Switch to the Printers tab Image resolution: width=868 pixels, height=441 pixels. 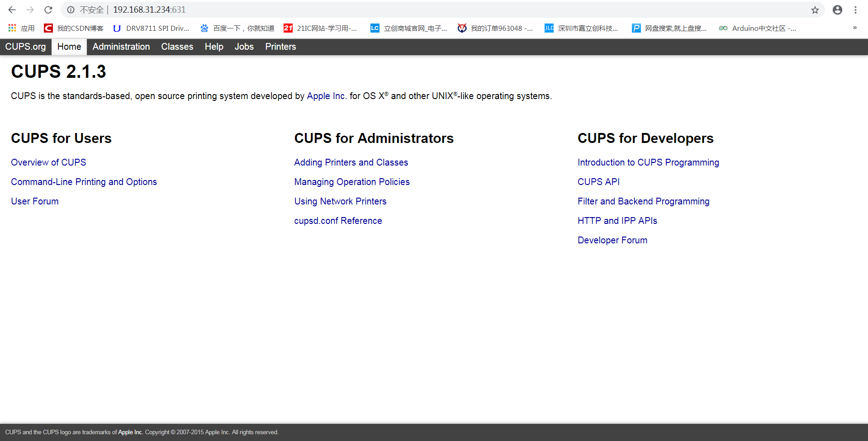pos(280,47)
